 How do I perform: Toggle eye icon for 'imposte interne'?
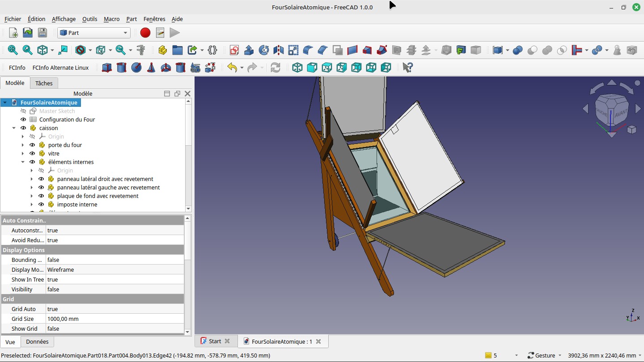pyautogui.click(x=41, y=204)
